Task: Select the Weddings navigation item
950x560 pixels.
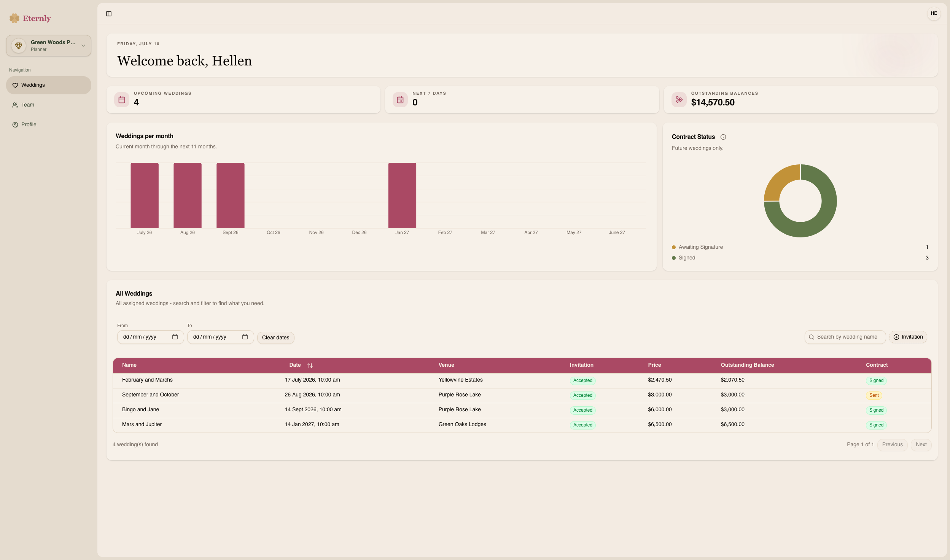Action: (49, 85)
